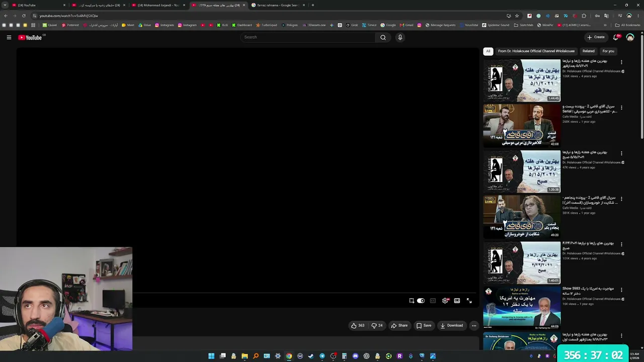Viewport: 644px width, 362px height.
Task: Bookmark this page with the star icon
Action: click(517, 16)
